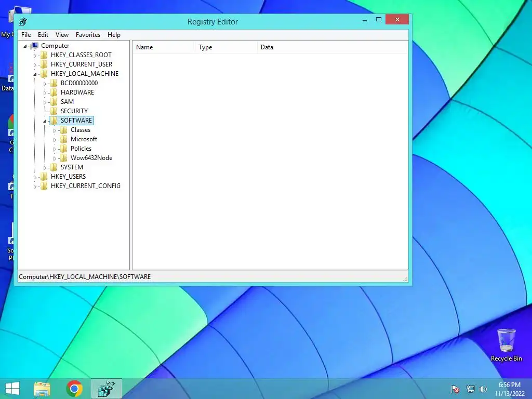Screen dimensions: 532x399
Task: Click the Data column header
Action: click(x=332, y=47)
